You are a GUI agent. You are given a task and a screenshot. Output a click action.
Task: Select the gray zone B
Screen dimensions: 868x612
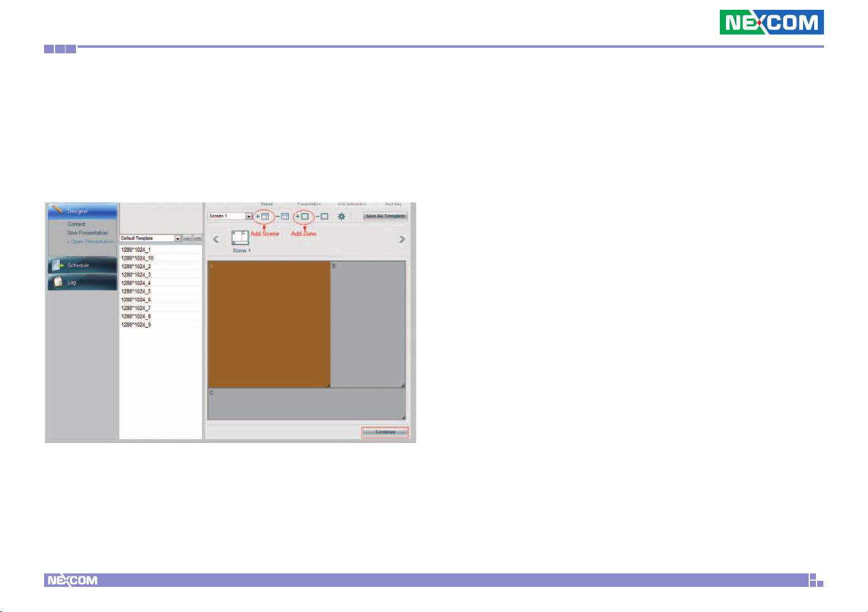click(x=368, y=325)
